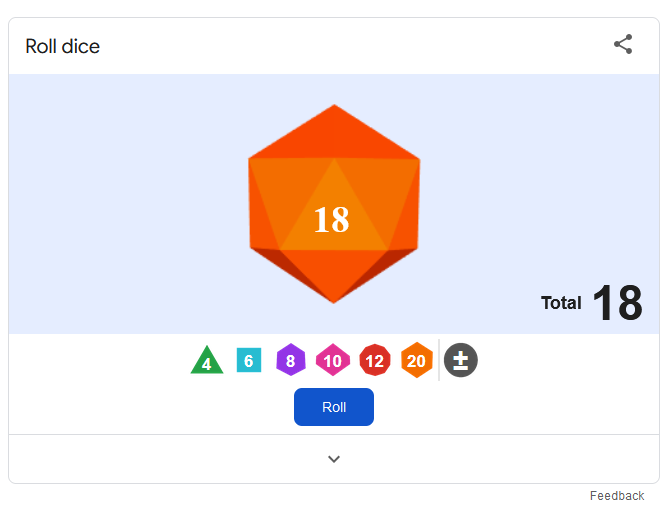Click the Total label text
This screenshot has width=661, height=510.
(x=561, y=303)
